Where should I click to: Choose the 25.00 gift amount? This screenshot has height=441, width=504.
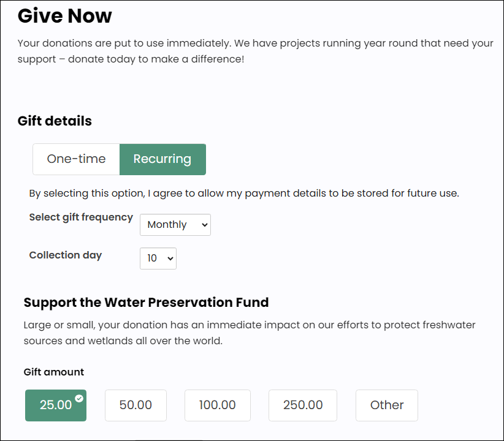pyautogui.click(x=56, y=405)
